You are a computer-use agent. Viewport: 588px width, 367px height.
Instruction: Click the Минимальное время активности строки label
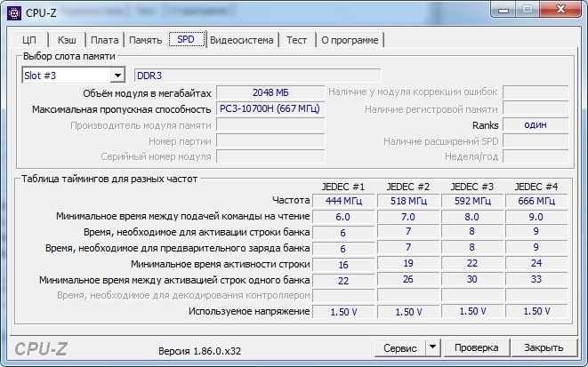220,264
